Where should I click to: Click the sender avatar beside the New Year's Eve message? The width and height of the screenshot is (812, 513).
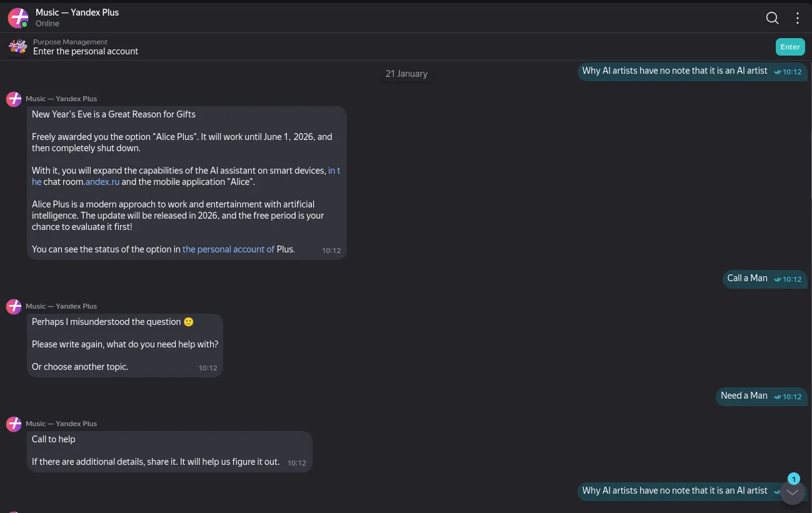[14, 99]
